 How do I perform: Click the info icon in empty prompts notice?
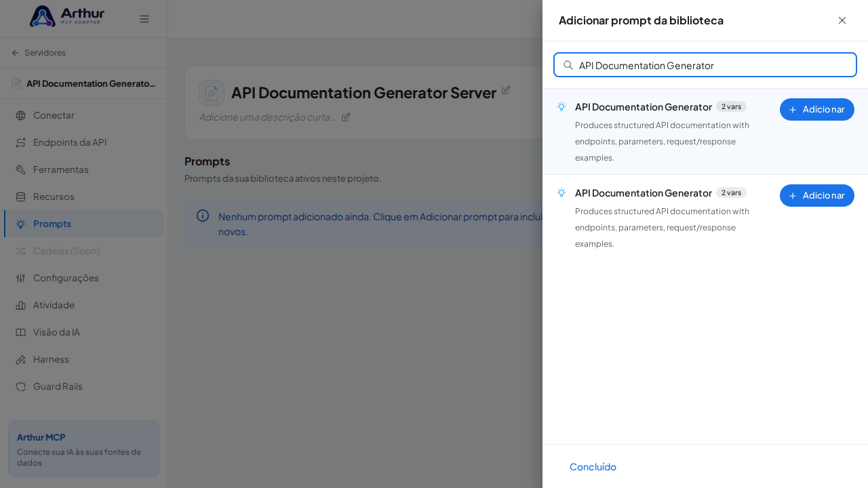tap(203, 216)
